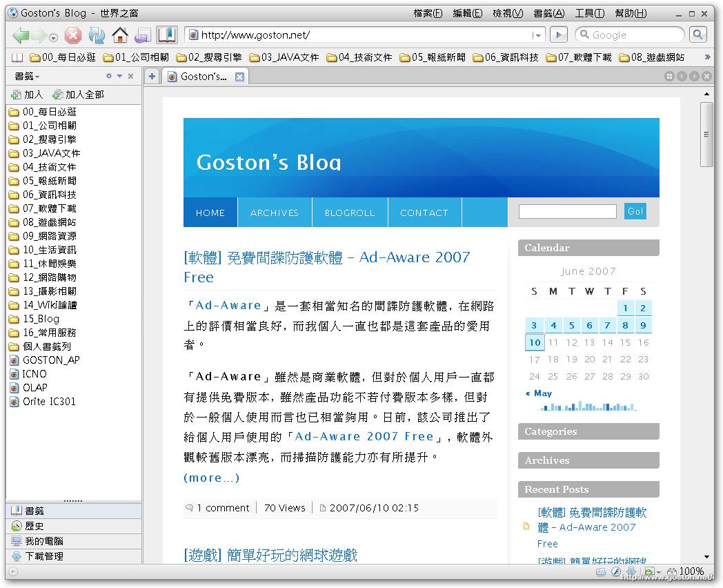Expand the 15_Blog folder in sidebar

pyautogui.click(x=34, y=319)
